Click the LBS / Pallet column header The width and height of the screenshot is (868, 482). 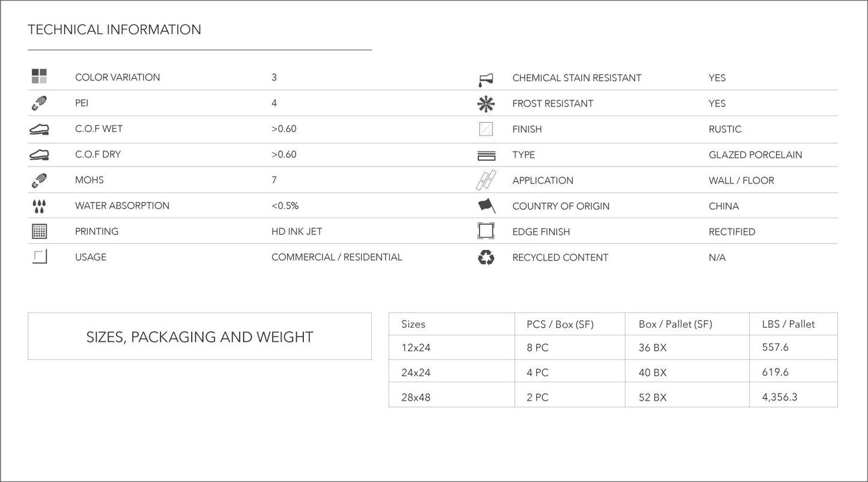788,324
